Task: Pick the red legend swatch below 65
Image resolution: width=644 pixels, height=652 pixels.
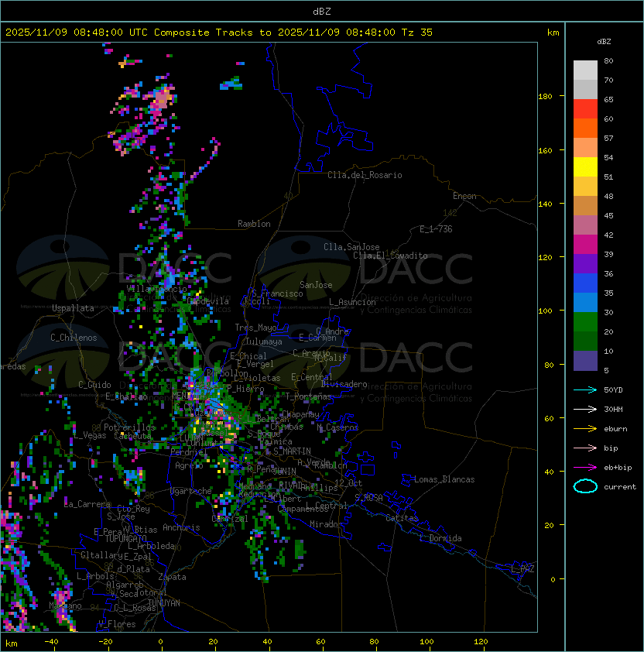Action: (585, 109)
